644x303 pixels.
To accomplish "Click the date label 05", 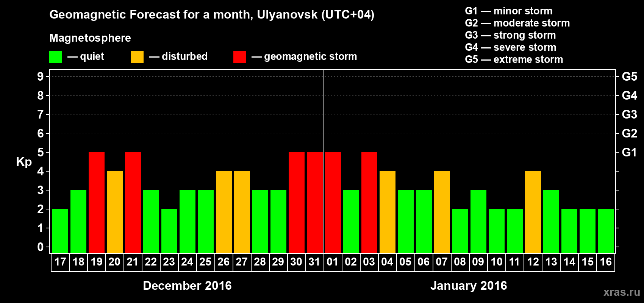I will 405,262.
